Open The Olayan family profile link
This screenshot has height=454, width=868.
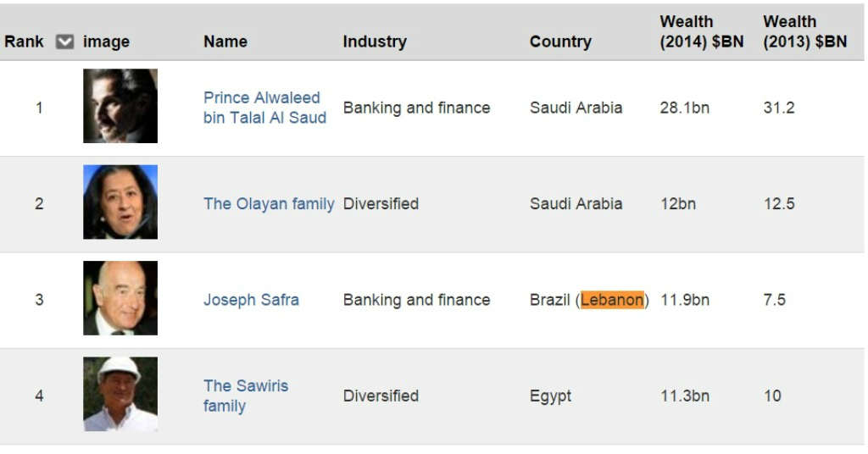[x=269, y=203]
